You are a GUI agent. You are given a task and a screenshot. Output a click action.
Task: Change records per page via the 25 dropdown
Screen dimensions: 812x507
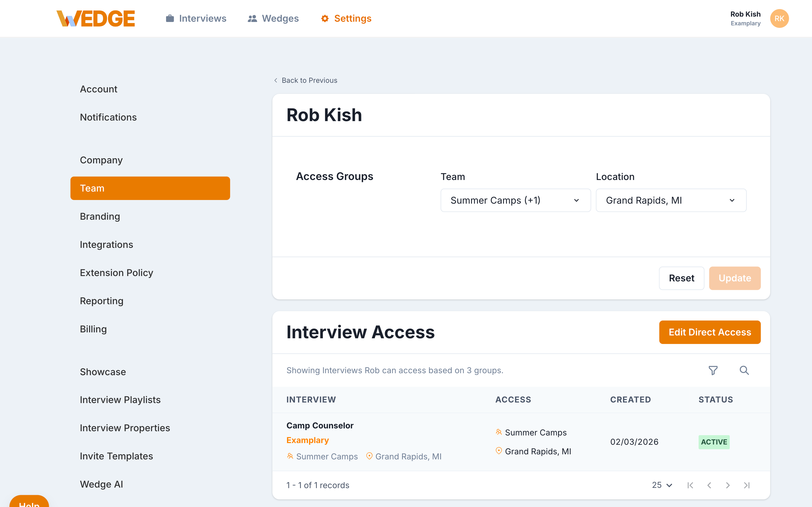(661, 485)
